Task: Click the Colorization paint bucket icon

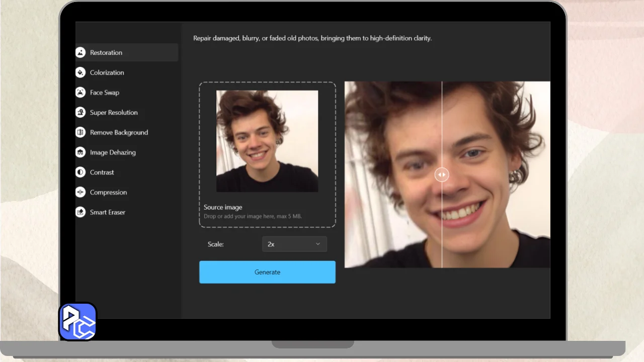Action: click(80, 72)
